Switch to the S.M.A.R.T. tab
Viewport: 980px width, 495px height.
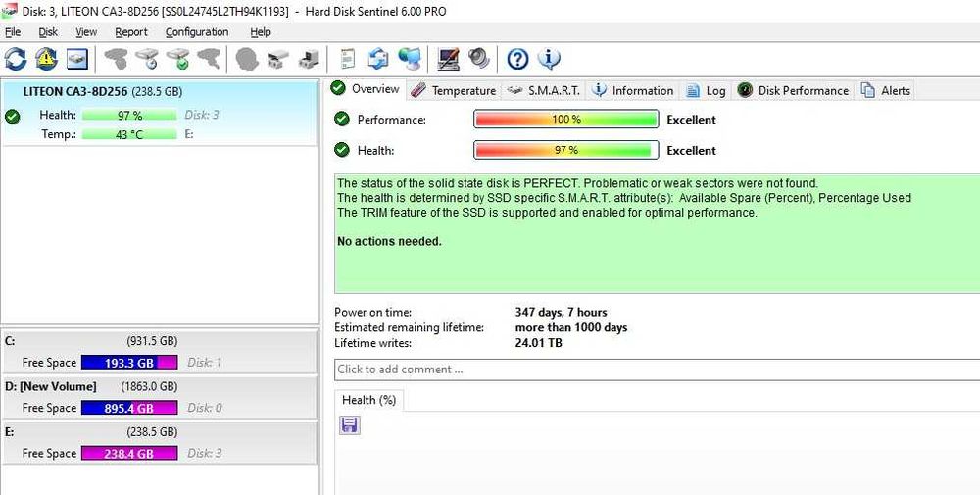pyautogui.click(x=544, y=90)
